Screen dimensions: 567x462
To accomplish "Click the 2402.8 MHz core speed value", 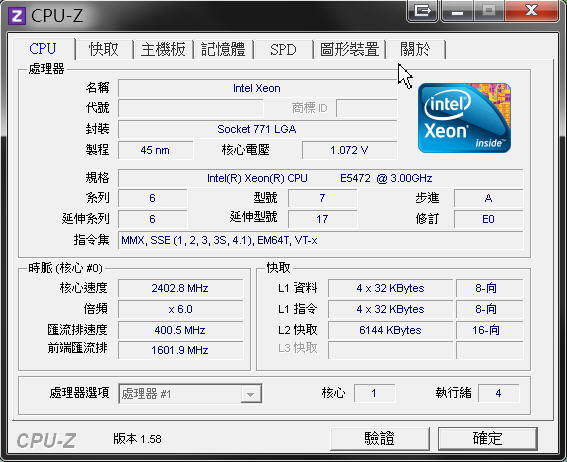I will click(180, 288).
